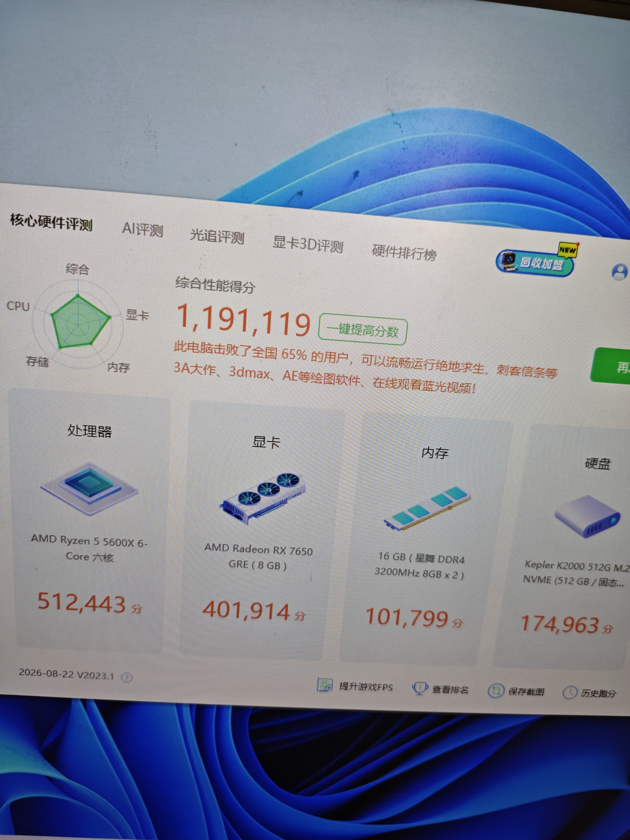Click the Kepler K2000 512G text

576,573
